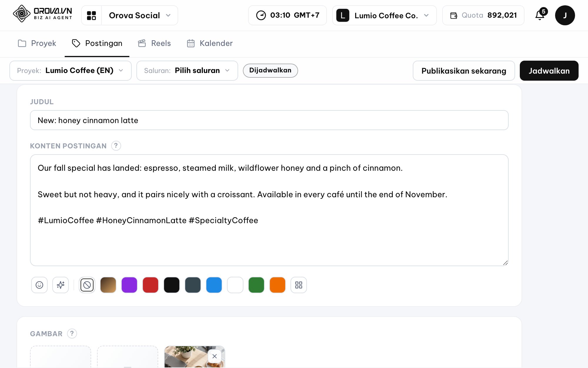The image size is (588, 368).
Task: Click the help icon beside Konten Postingan
Action: coord(116,146)
